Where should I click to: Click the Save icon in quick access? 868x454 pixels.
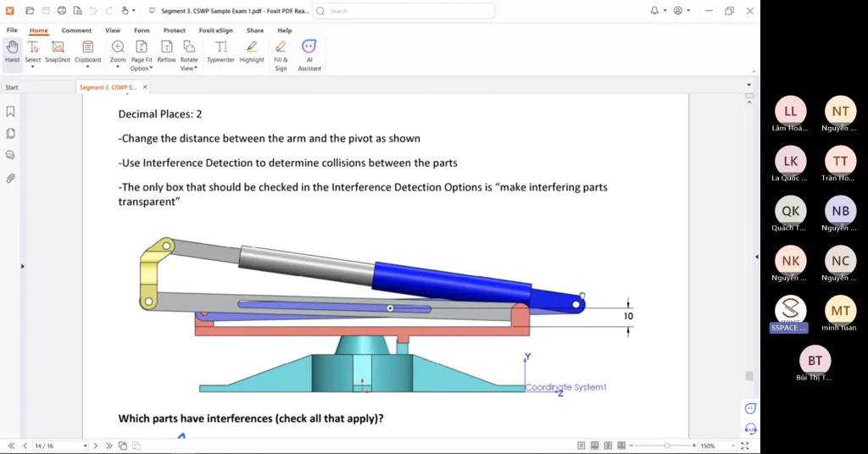click(46, 10)
